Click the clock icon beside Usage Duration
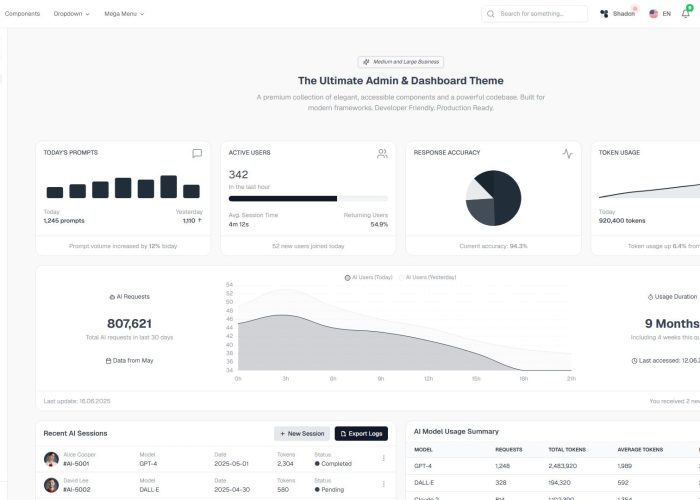 click(650, 297)
